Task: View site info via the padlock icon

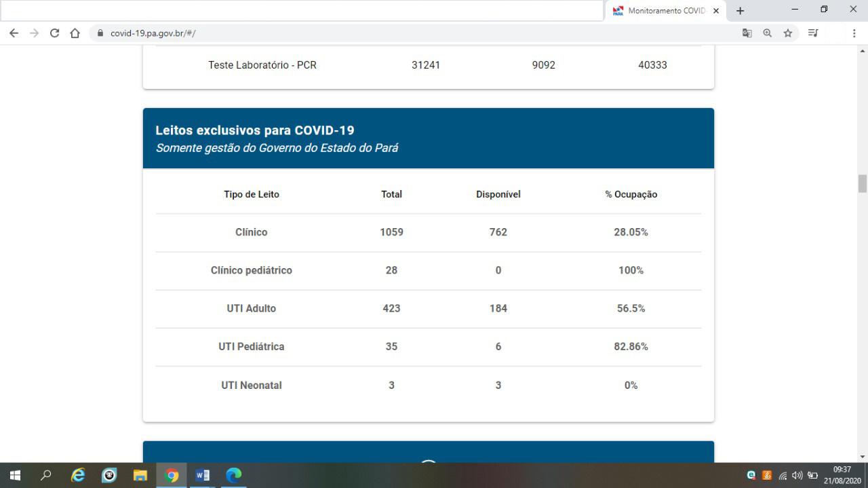Action: click(x=100, y=33)
